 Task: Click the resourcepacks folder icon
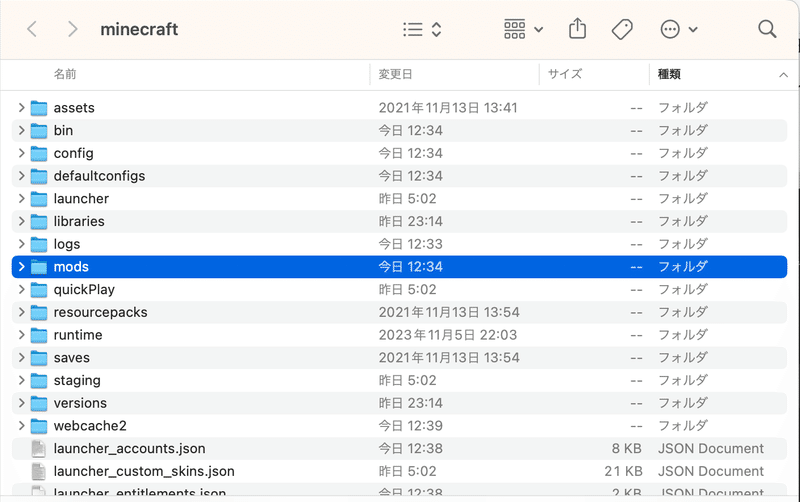point(39,312)
